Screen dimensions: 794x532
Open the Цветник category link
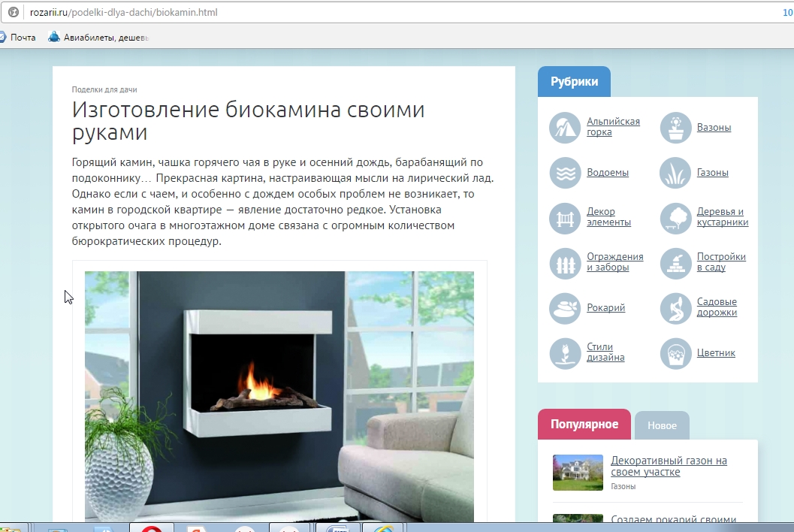pos(716,353)
